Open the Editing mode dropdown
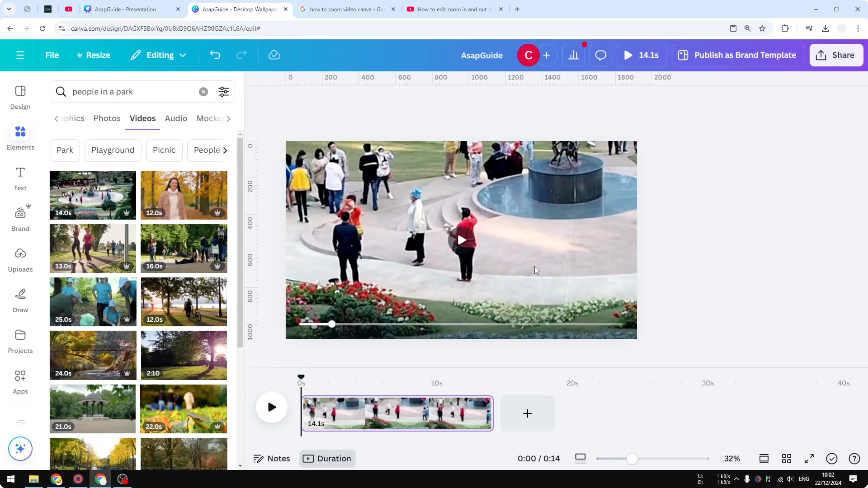This screenshot has width=868, height=488. tap(158, 55)
